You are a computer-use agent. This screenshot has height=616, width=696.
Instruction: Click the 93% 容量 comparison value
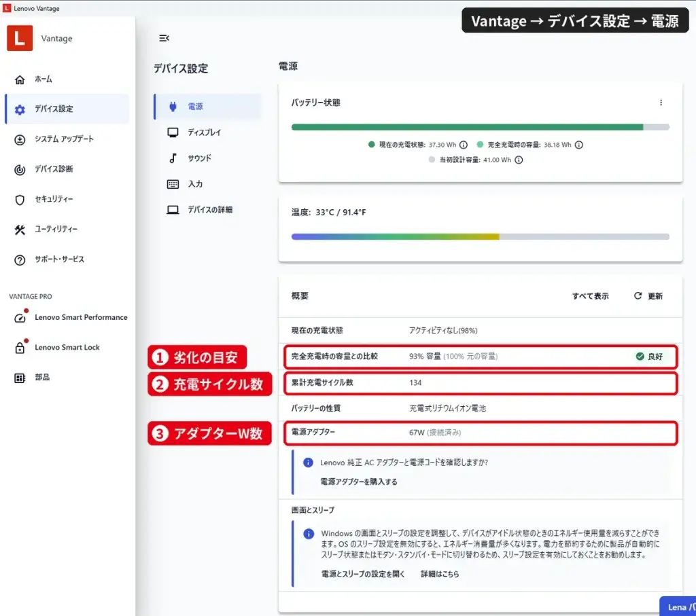click(453, 356)
